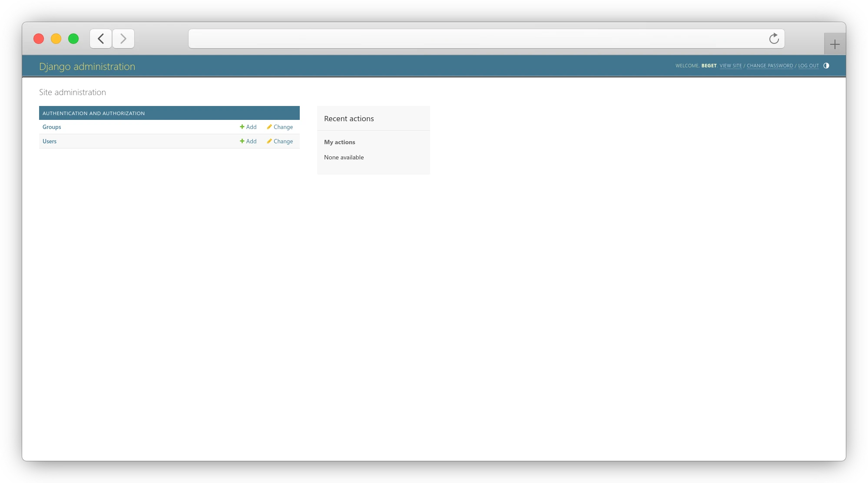Click the green plus Add icon for Users

(242, 141)
